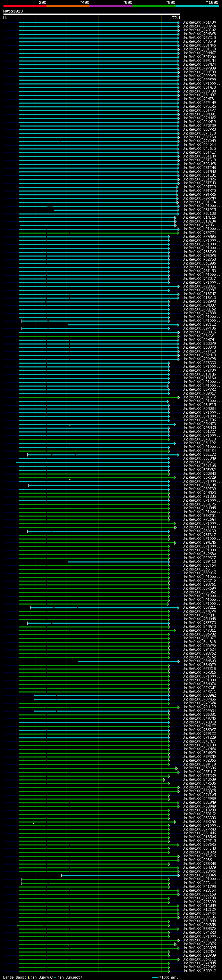Viewport: 222px width, 980px height.
Task: Select the UniRef100_P41798 label
Action: pyautogui.click(x=199, y=886)
